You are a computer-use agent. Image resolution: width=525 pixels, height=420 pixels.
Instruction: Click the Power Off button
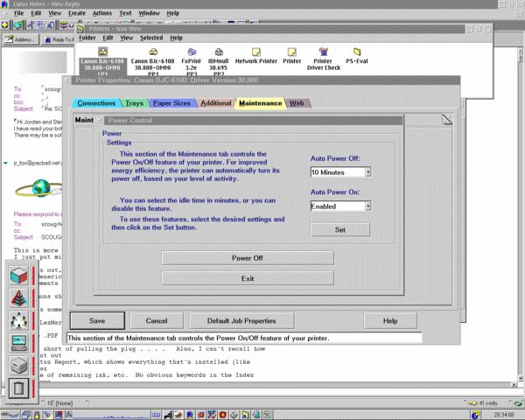(x=248, y=258)
